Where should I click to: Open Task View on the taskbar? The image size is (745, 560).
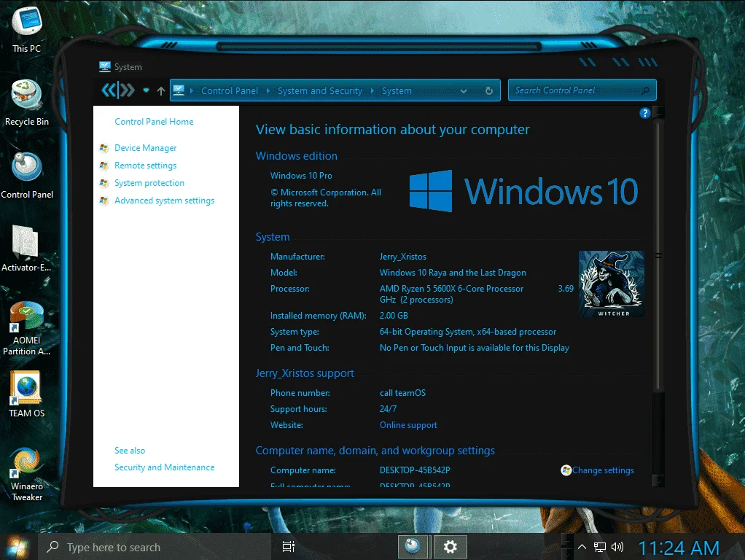[289, 547]
